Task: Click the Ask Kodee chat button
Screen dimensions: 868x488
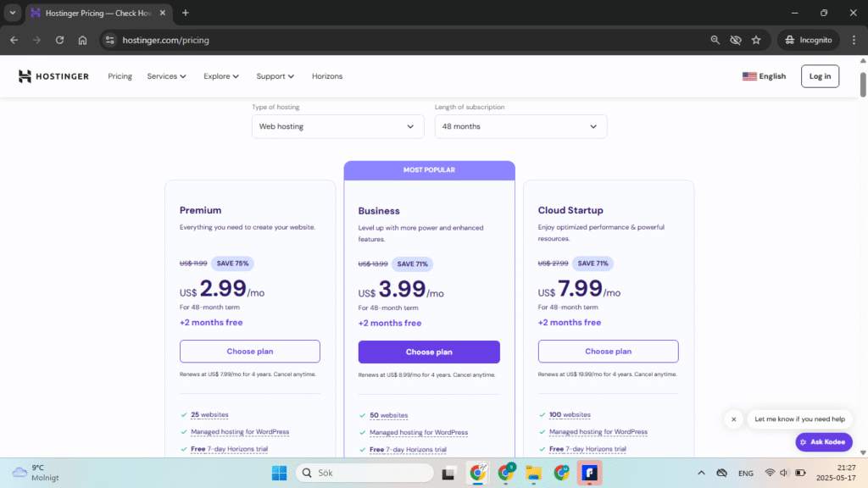Action: coord(824,442)
